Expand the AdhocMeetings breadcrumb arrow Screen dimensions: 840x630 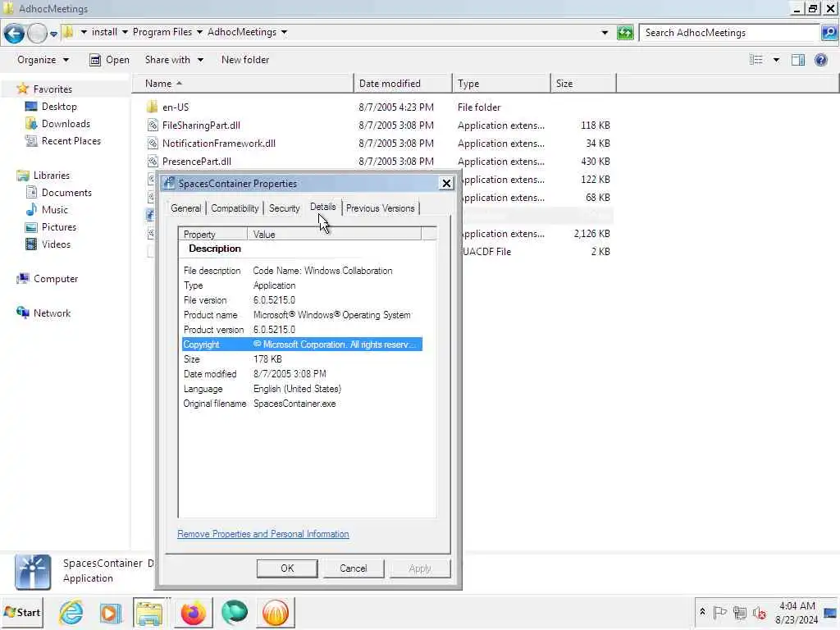(284, 32)
